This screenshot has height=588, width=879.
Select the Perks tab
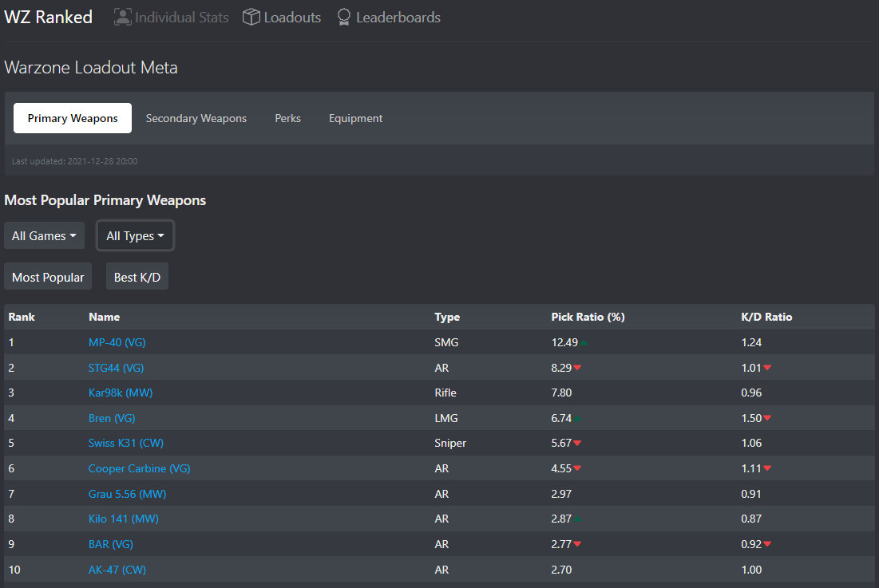click(288, 118)
